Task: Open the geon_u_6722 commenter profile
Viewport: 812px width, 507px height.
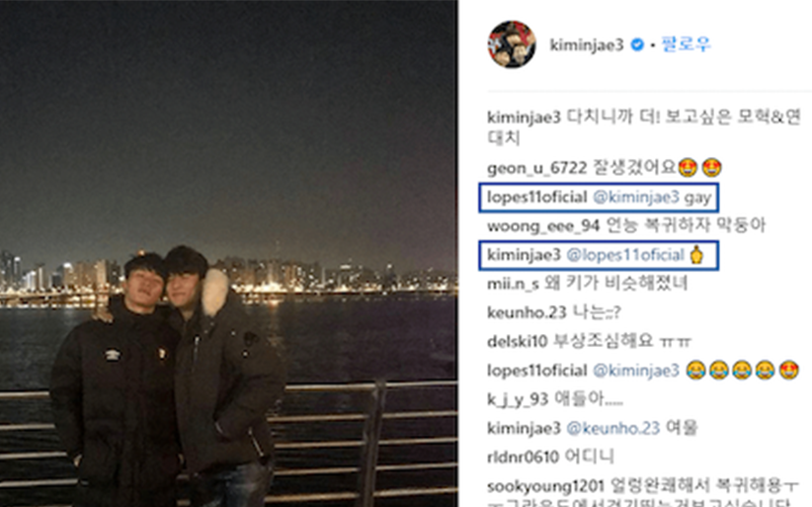Action: tap(537, 168)
